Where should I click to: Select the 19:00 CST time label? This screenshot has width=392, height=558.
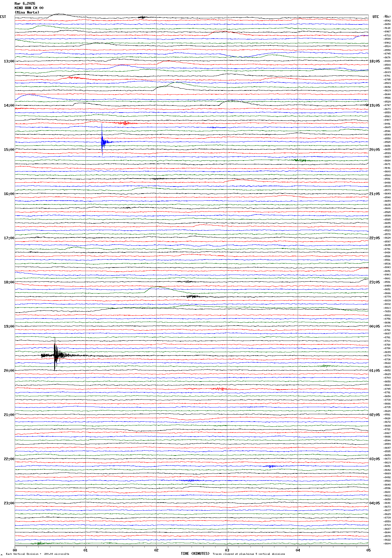point(9,326)
